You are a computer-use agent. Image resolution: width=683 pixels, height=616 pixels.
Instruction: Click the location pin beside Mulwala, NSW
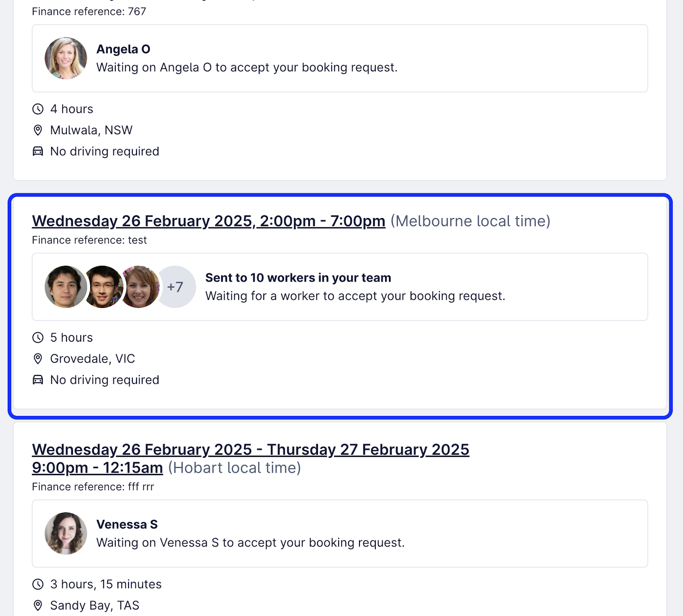coord(38,130)
